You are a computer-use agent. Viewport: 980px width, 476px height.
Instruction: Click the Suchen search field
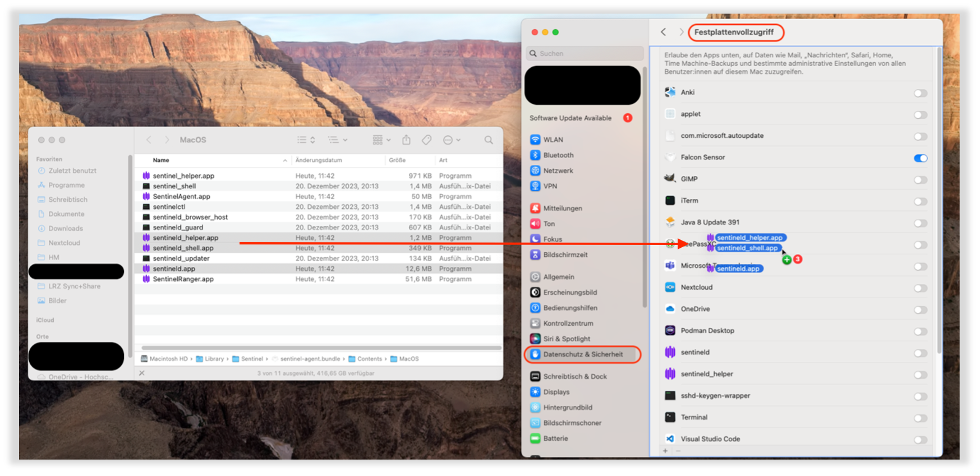585,54
